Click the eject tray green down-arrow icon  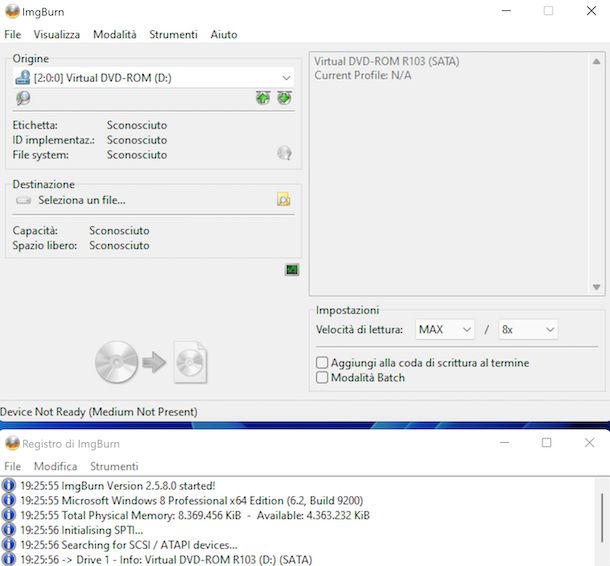[x=284, y=98]
